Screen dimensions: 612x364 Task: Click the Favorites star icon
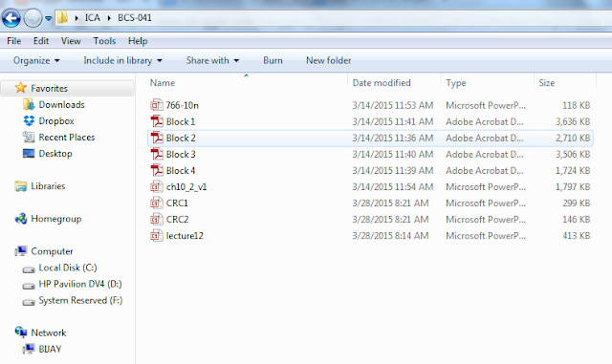point(20,88)
